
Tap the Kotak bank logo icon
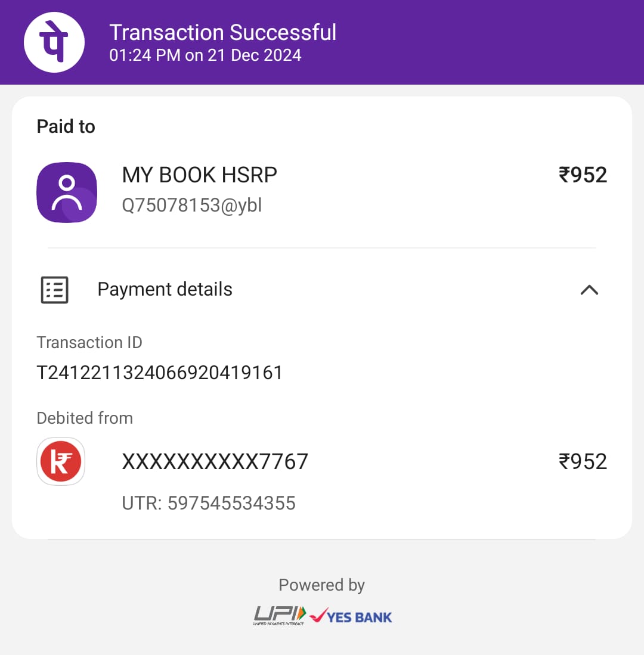coord(61,461)
